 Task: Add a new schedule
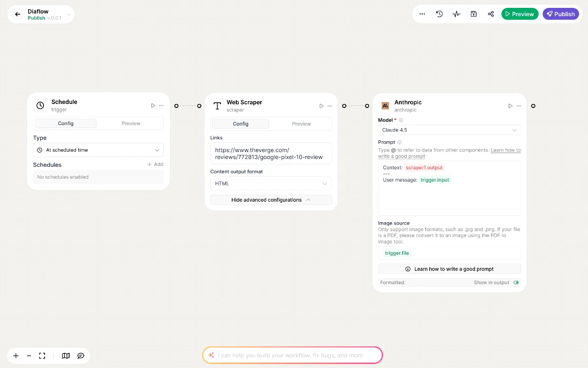155,164
